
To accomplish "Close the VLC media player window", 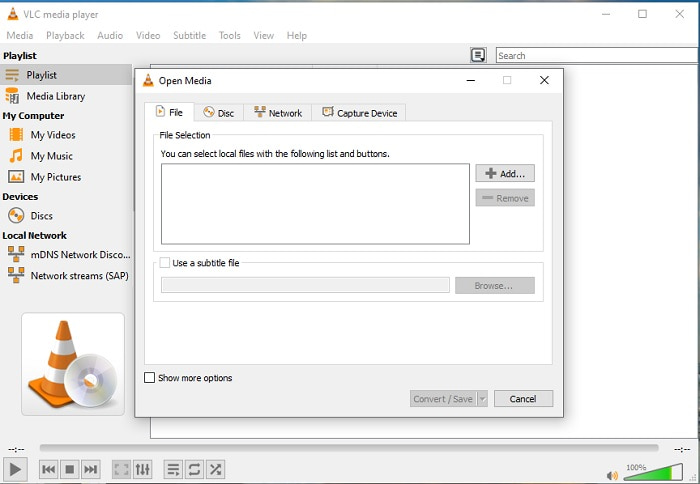I will (679, 14).
